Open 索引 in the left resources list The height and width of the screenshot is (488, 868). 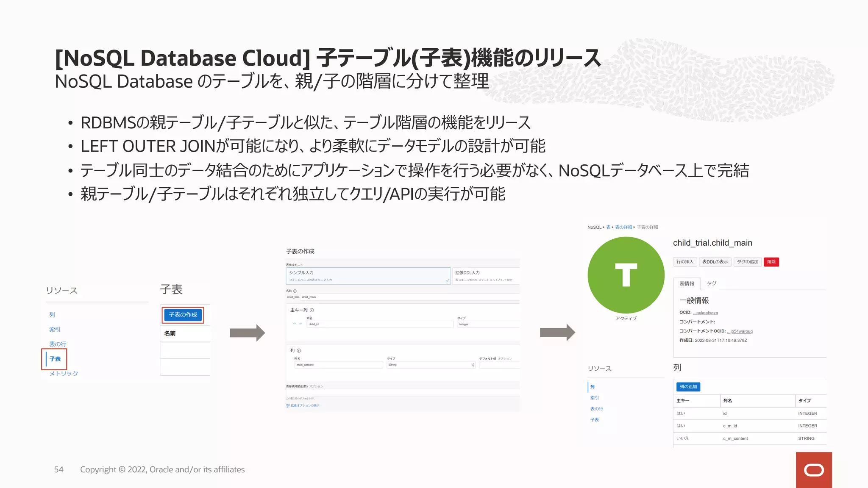point(55,330)
